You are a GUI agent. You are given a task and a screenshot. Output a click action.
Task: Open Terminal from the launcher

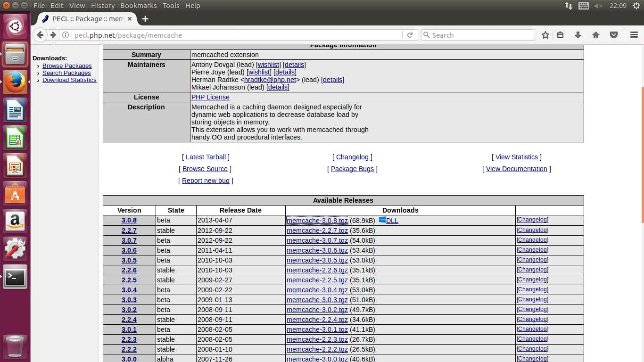coord(15,277)
